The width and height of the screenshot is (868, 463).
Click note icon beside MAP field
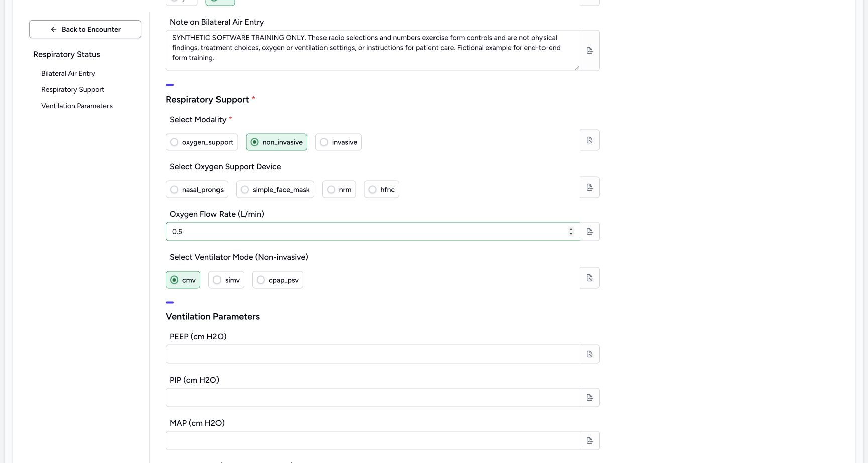coord(589,441)
